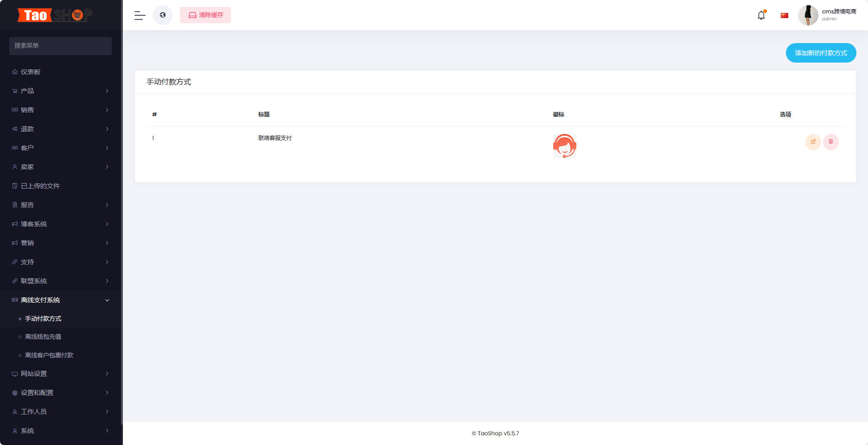Click the customer service logo thumbnail
868x445 pixels.
(x=565, y=146)
